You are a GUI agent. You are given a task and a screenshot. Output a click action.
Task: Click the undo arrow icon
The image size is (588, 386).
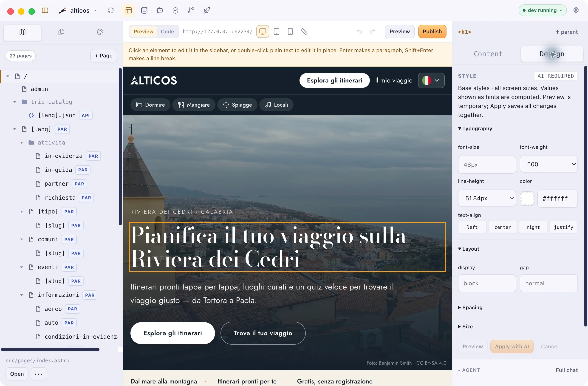(359, 32)
